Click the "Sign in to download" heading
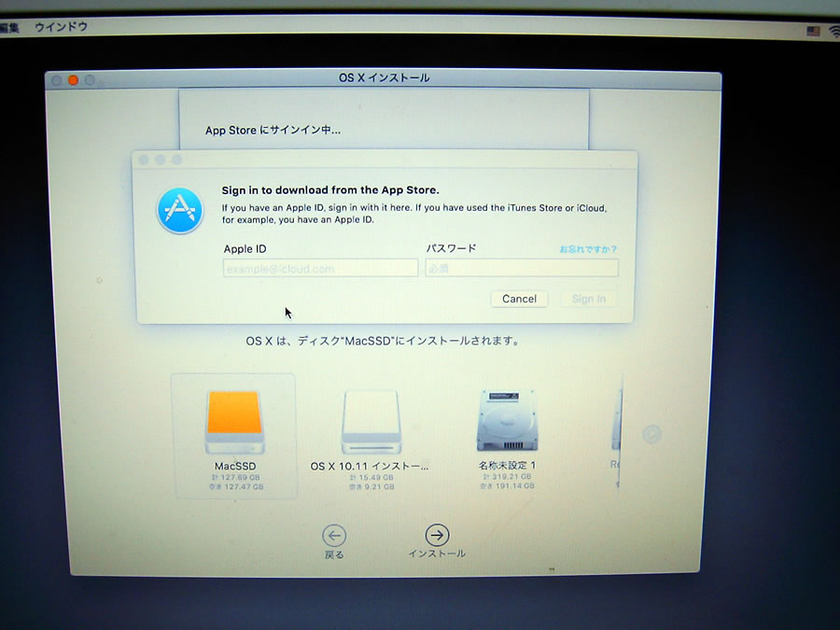 [x=330, y=190]
